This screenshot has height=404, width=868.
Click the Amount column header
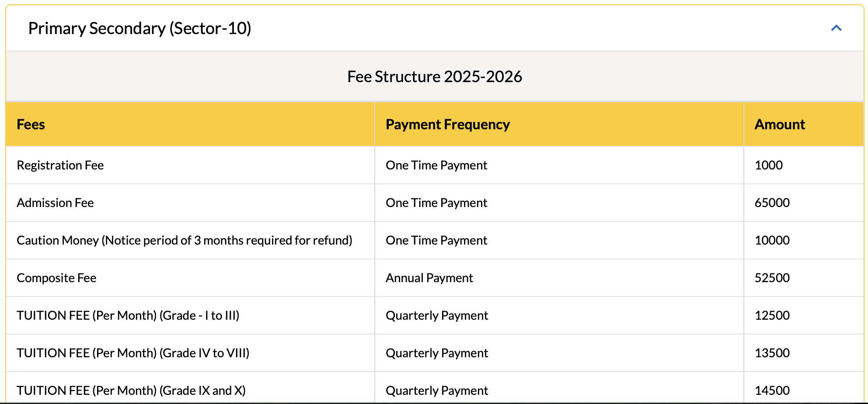pos(779,124)
